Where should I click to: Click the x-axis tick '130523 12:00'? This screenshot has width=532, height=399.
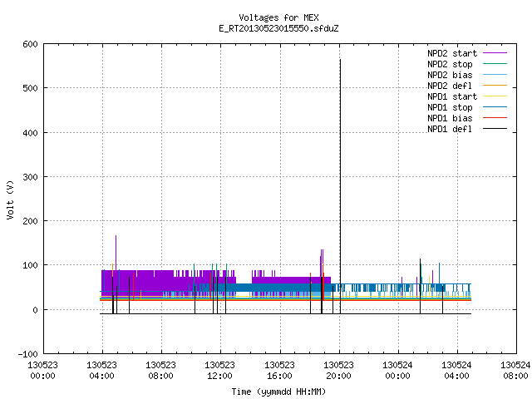(219, 371)
